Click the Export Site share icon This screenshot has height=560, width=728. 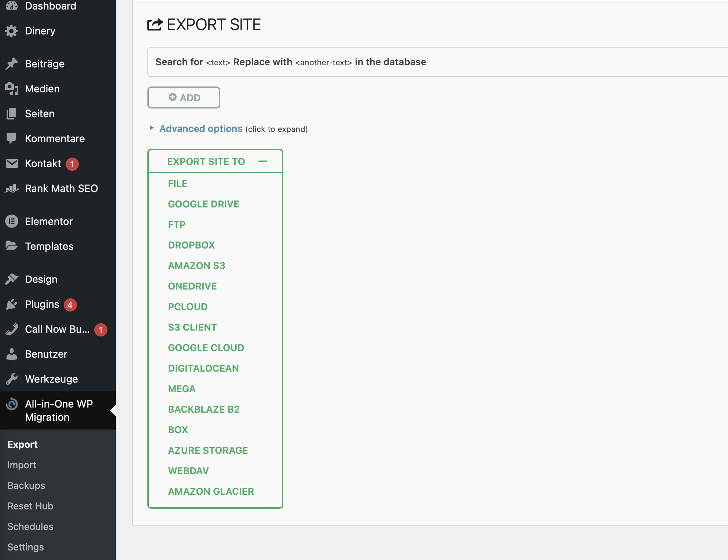click(155, 25)
